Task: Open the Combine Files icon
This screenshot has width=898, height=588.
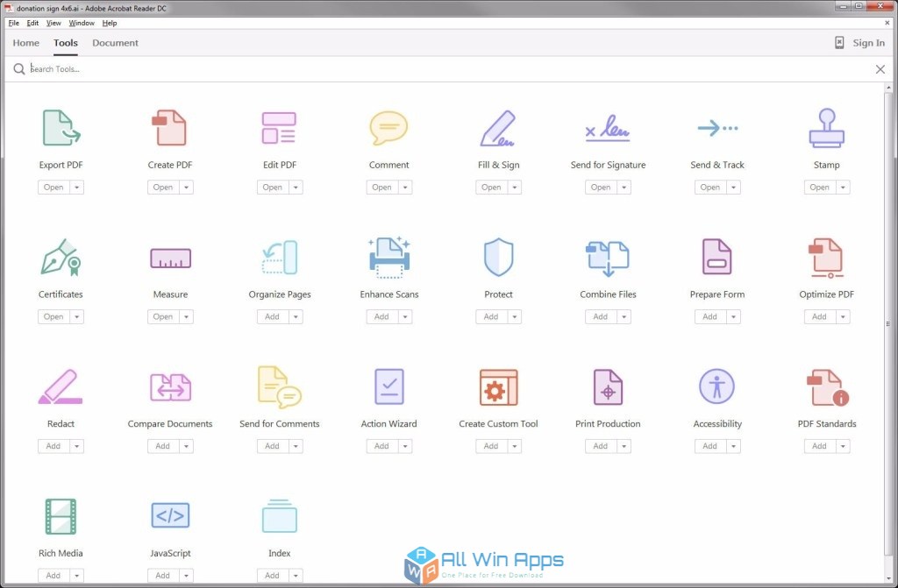Action: (608, 259)
